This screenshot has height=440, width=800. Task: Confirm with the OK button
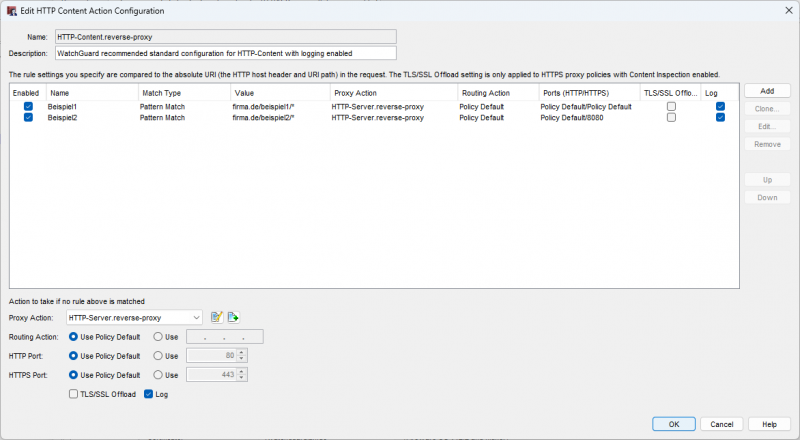point(673,424)
